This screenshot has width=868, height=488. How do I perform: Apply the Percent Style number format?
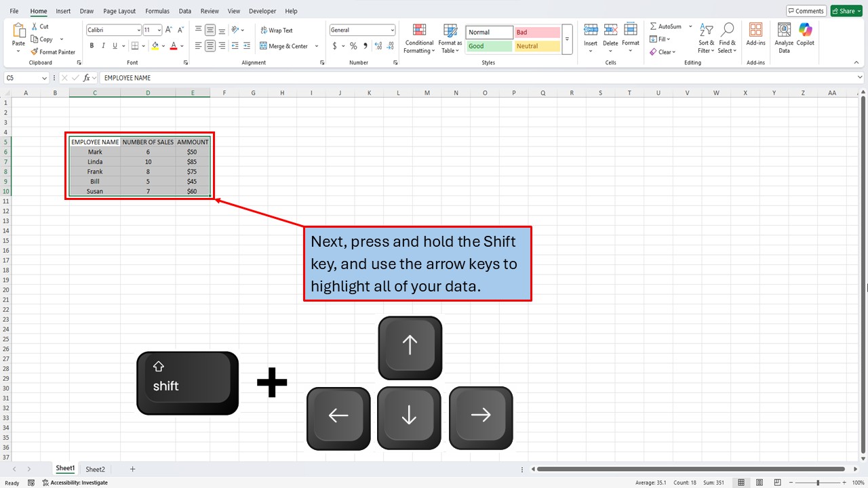(x=353, y=46)
